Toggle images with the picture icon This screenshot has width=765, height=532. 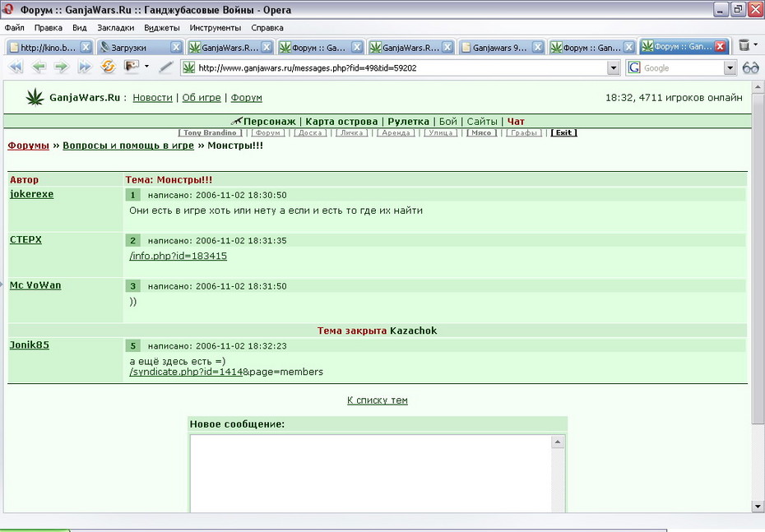point(132,66)
